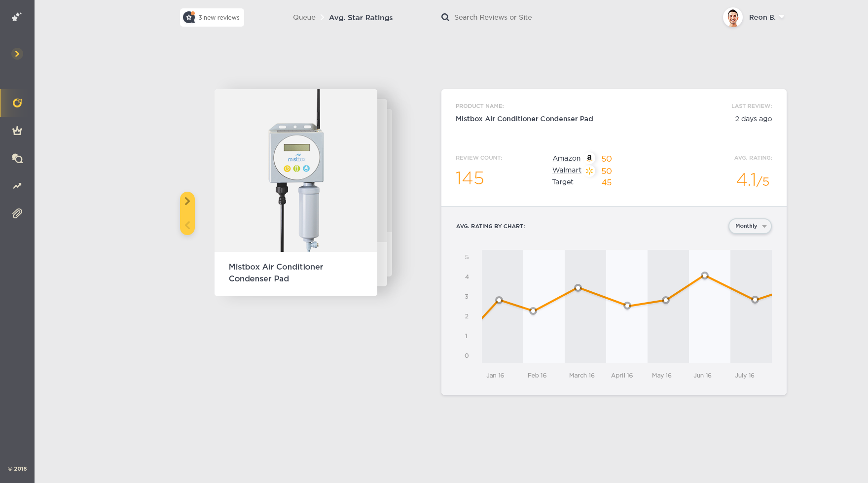This screenshot has height=483, width=868.
Task: Open the Walmart reviews link
Action: 567,170
